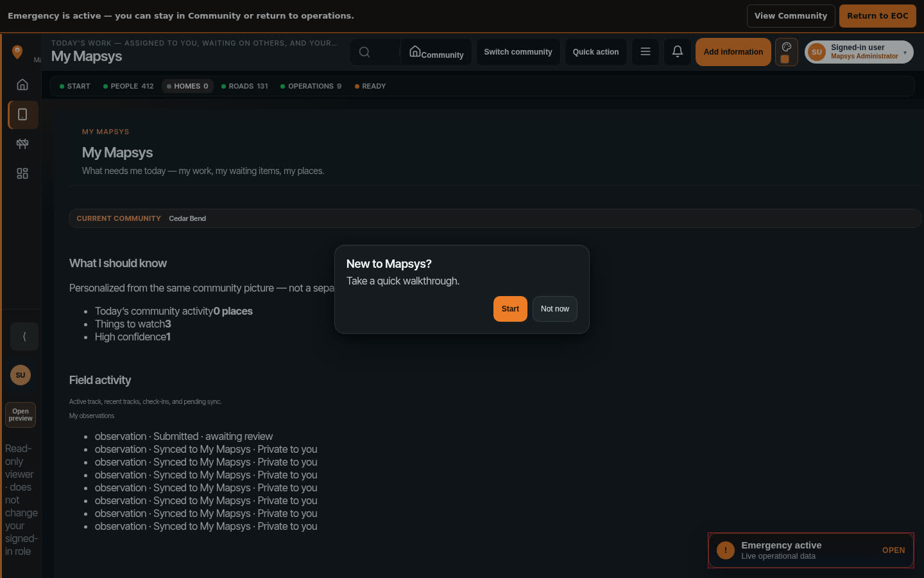Click the orange theme color swatch
The width and height of the screenshot is (924, 578).
pyautogui.click(x=785, y=59)
